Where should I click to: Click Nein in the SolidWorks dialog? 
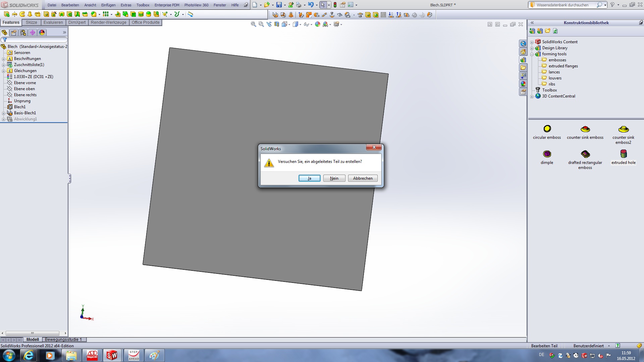click(334, 178)
